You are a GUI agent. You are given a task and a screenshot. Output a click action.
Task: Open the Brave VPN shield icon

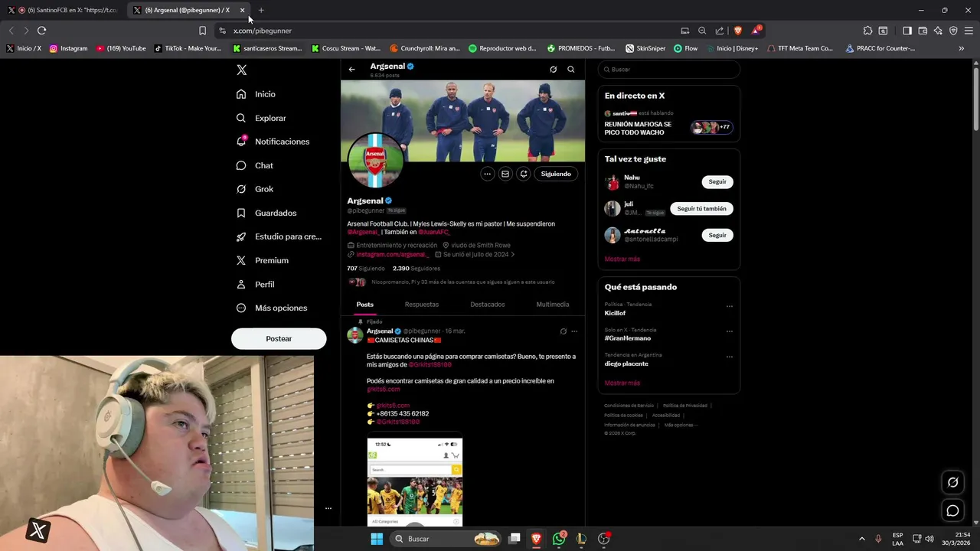(953, 31)
